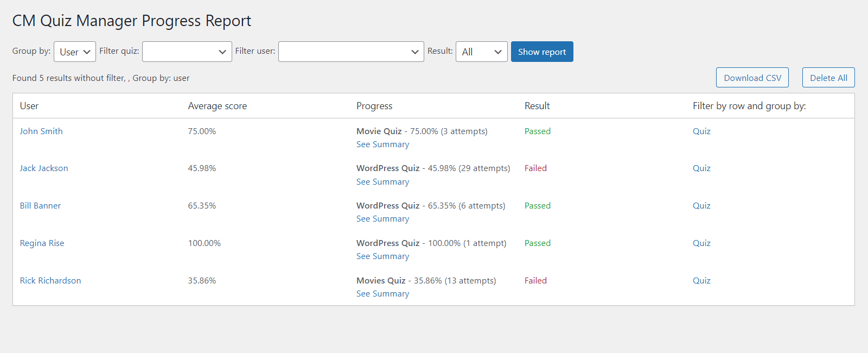Click the Rick Richardson user link

coord(50,281)
